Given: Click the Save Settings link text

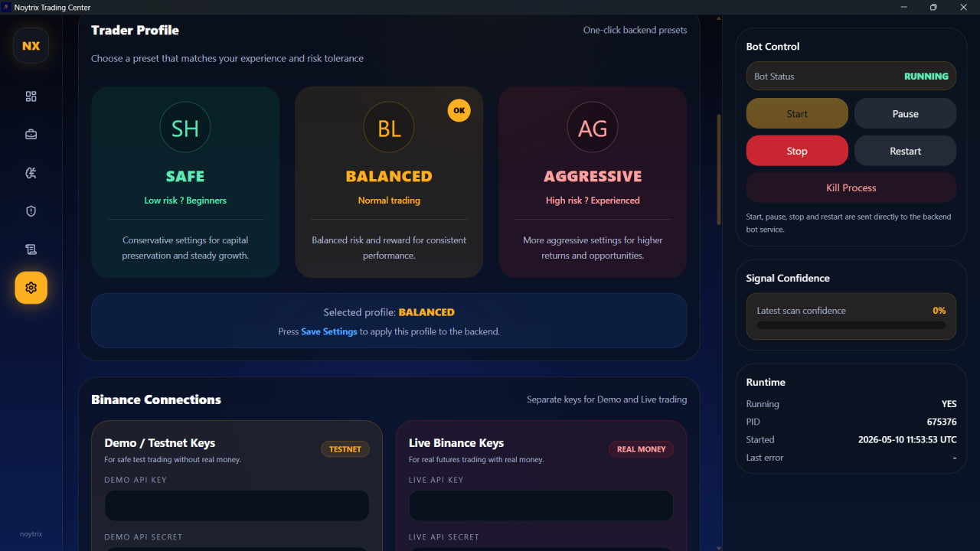Looking at the screenshot, I should (x=329, y=331).
